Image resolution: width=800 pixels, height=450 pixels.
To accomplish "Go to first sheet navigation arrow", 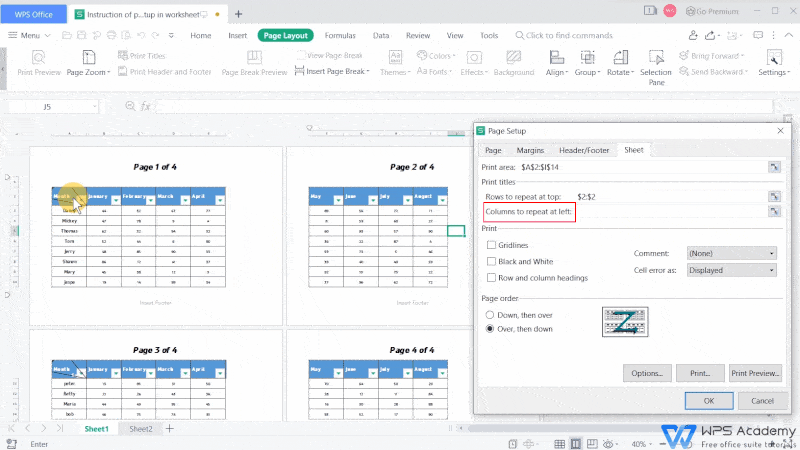I will click(x=11, y=429).
